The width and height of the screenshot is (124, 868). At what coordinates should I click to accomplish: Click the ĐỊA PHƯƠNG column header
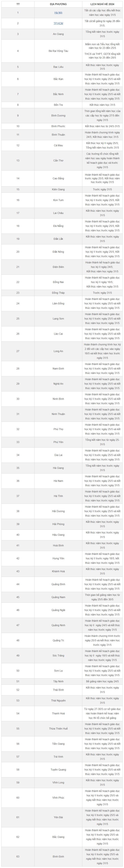tap(58, 4)
